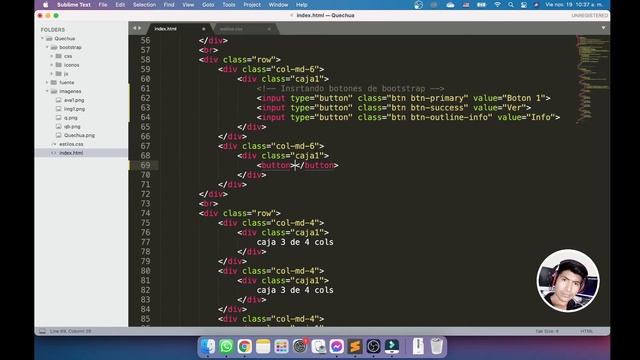Switch to the index.html tab
640x360 pixels.
click(179, 29)
